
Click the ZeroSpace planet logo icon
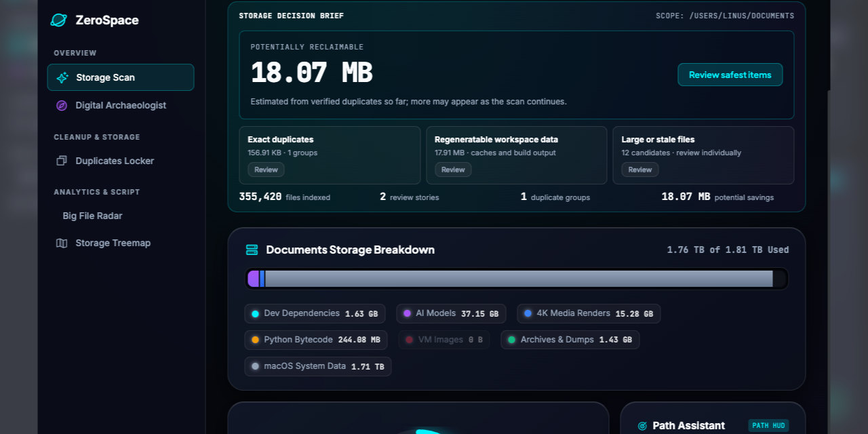tap(59, 20)
